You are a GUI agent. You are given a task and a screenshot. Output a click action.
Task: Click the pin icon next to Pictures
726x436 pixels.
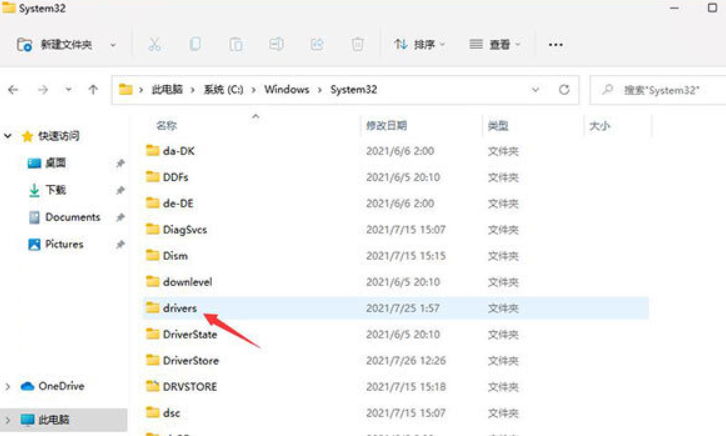[x=120, y=244]
